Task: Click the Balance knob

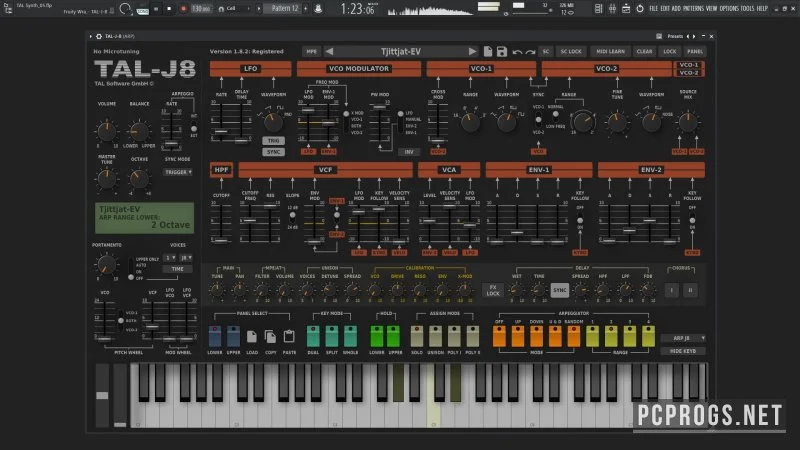Action: click(139, 131)
